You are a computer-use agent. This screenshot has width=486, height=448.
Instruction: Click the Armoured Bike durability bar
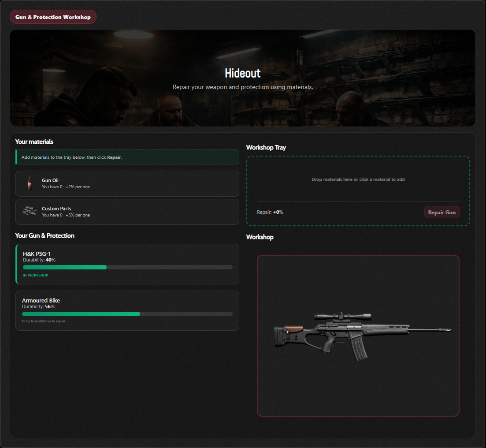tap(127, 314)
